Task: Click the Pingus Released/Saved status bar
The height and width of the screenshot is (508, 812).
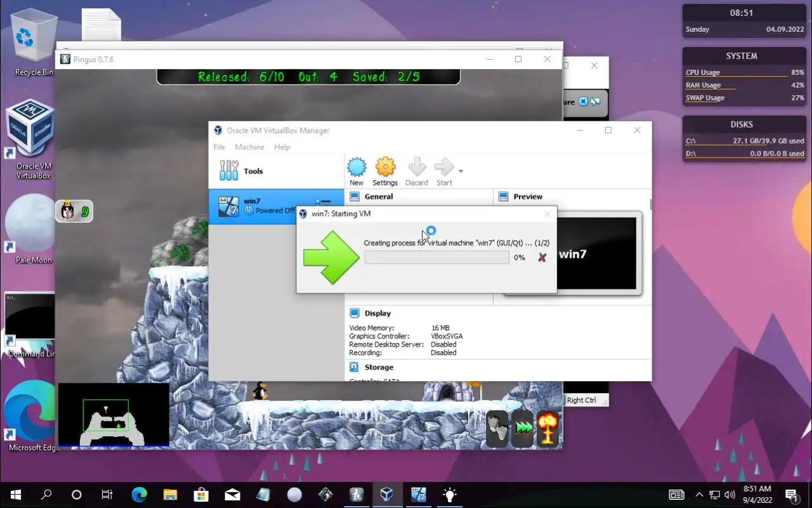Action: [x=308, y=76]
